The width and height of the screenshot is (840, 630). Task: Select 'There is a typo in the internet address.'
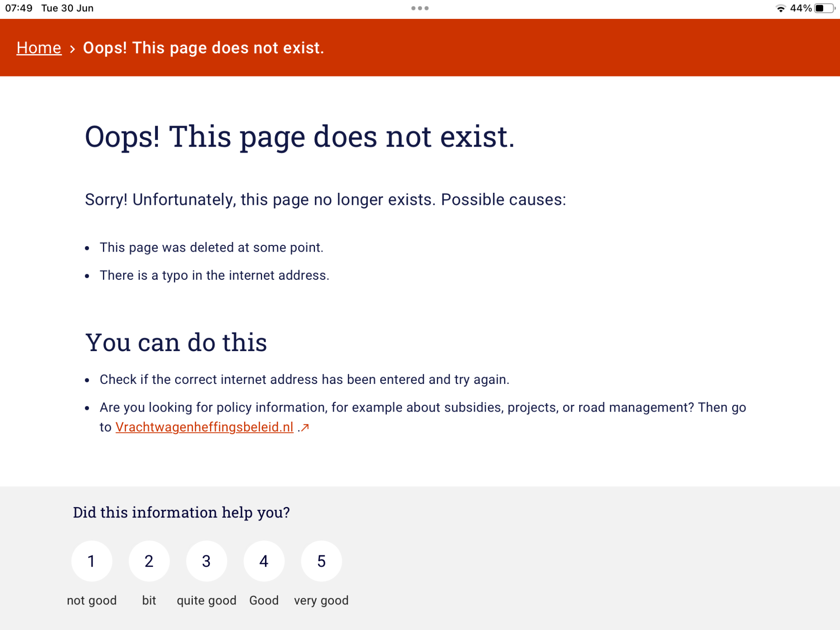point(215,275)
